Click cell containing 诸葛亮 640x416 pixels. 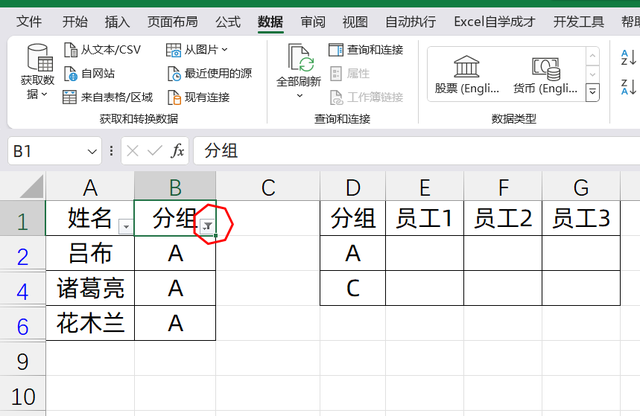pyautogui.click(x=90, y=288)
